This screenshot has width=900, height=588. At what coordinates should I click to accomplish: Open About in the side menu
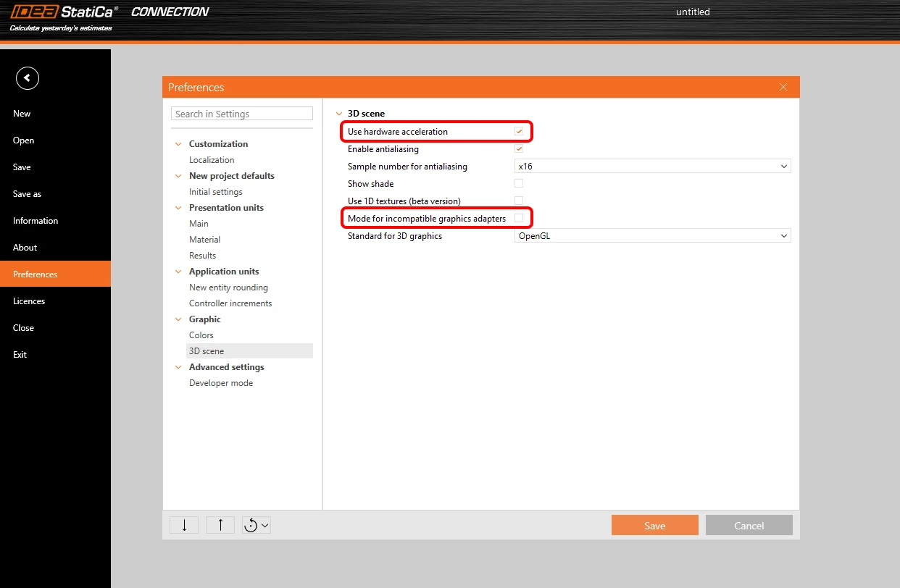coord(55,248)
